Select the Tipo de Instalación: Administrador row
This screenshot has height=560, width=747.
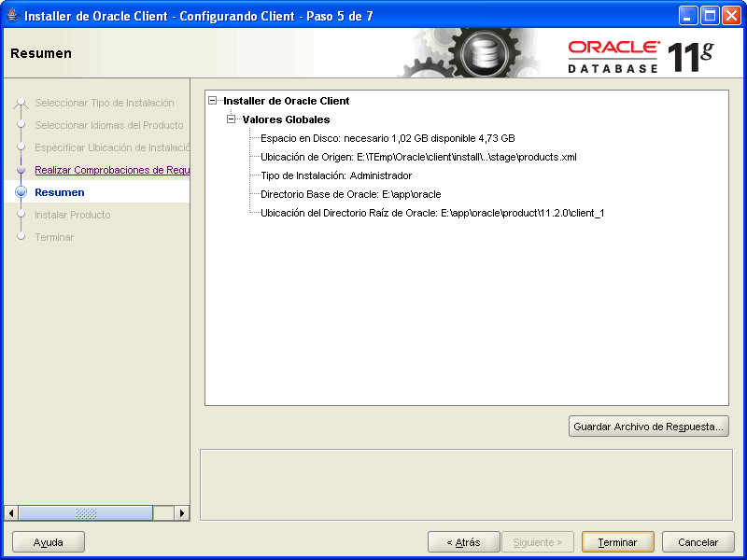[336, 175]
